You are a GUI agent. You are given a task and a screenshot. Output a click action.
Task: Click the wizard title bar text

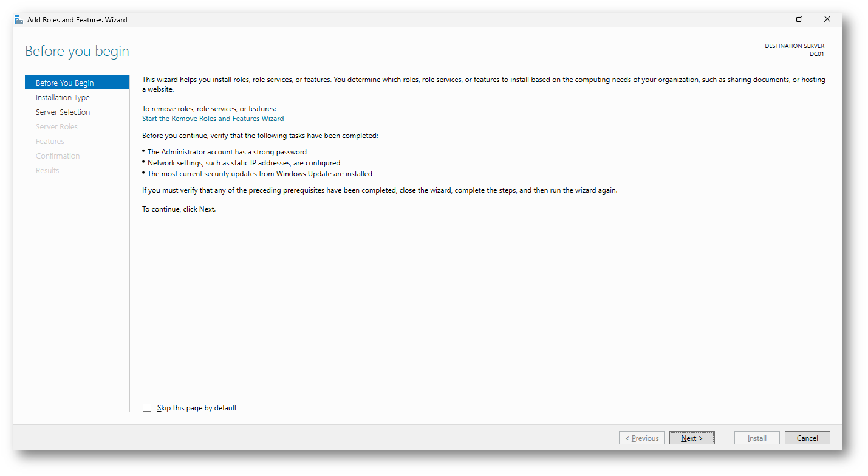click(x=77, y=20)
